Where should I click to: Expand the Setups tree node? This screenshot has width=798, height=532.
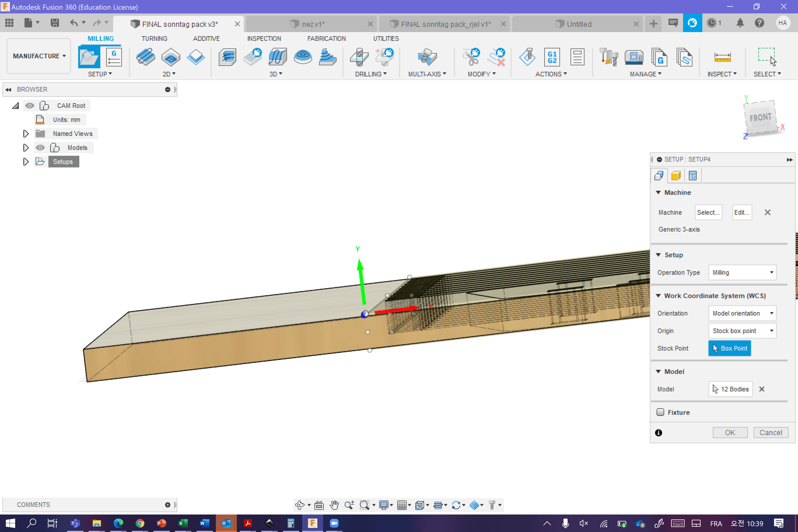point(26,162)
